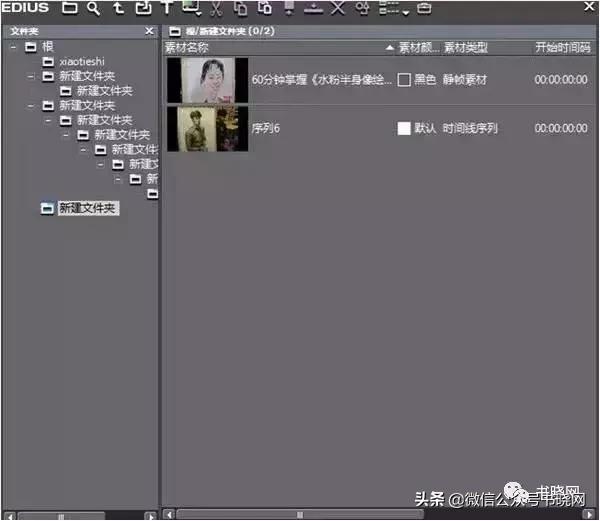Click the 素材类型 column header
The image size is (600, 521).
click(465, 47)
